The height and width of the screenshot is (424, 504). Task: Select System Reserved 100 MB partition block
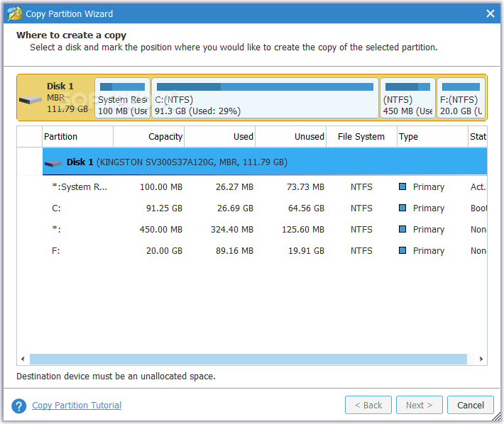coord(123,98)
